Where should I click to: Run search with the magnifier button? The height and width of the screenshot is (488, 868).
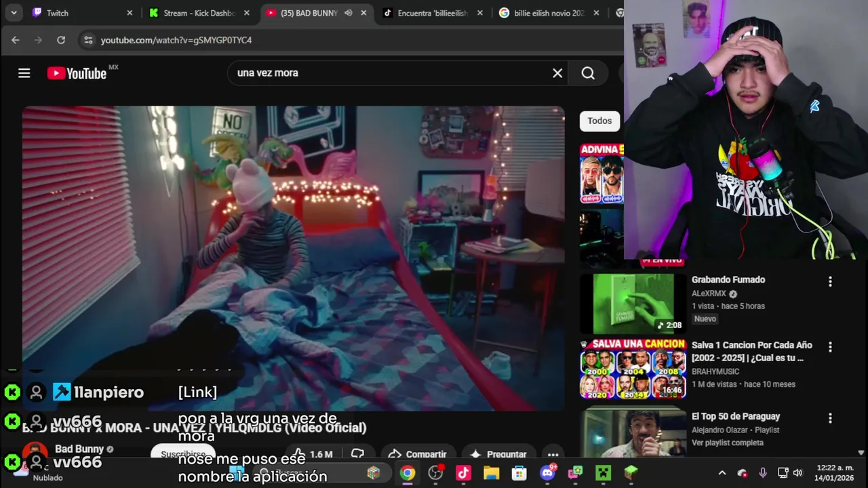click(x=588, y=73)
